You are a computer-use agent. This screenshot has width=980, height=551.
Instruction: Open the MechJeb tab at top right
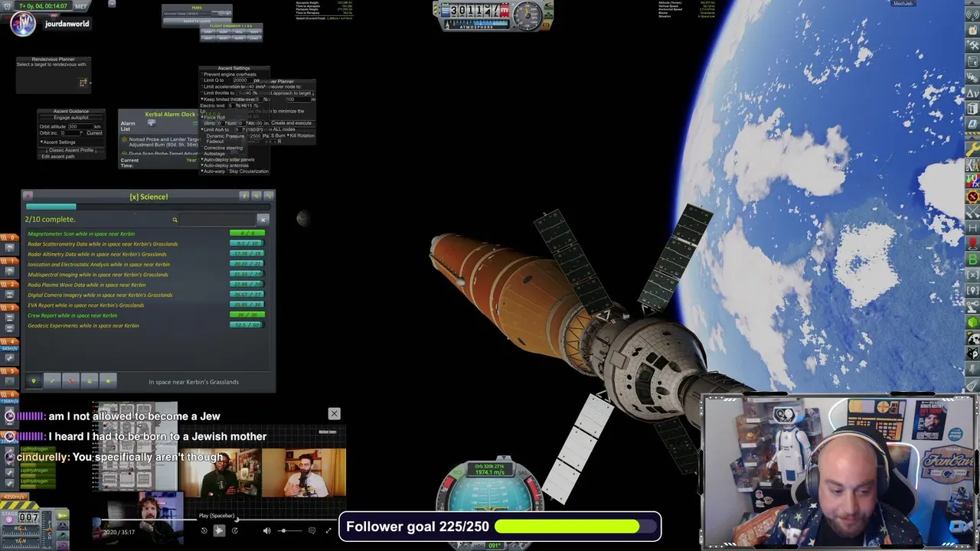click(903, 3)
